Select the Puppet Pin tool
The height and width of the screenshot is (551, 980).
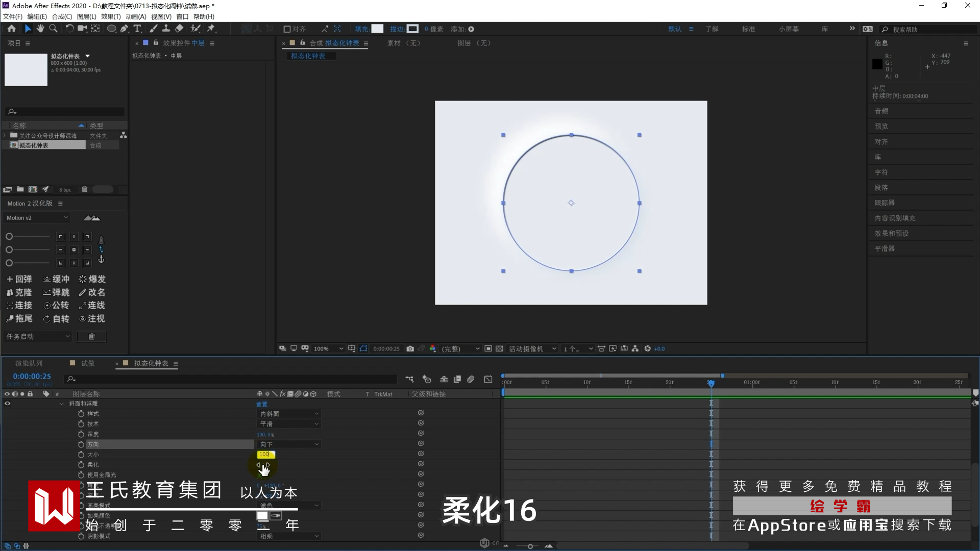tap(211, 29)
